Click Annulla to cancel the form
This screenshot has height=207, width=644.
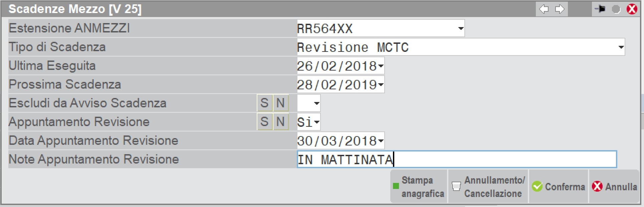[x=614, y=187]
